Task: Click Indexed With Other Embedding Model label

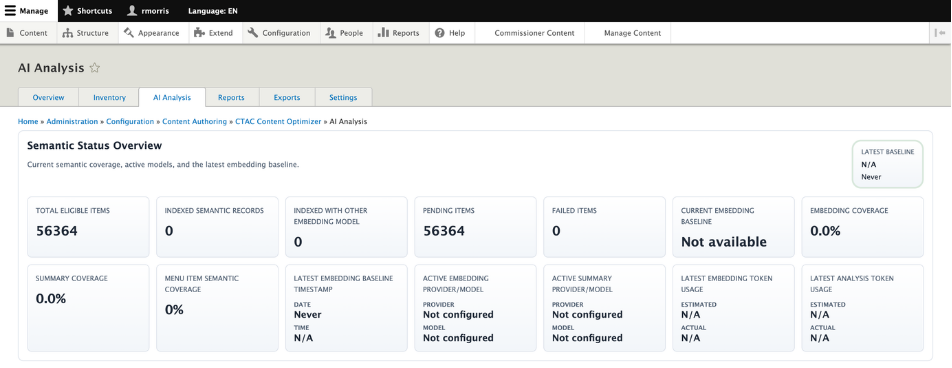Action: coord(331,216)
